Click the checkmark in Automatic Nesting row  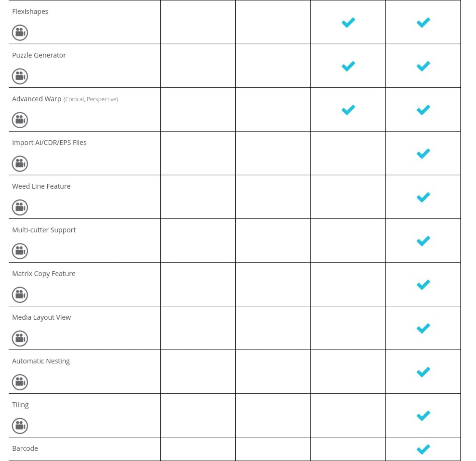click(x=423, y=372)
